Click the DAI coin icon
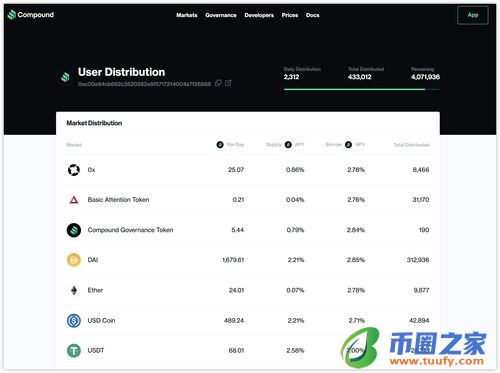 coord(74,260)
